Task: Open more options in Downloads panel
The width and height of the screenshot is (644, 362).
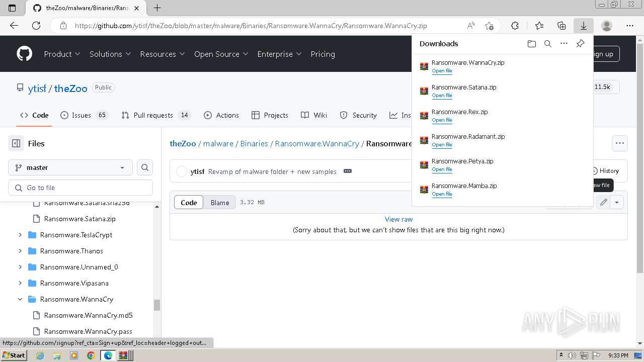Action: [564, 44]
